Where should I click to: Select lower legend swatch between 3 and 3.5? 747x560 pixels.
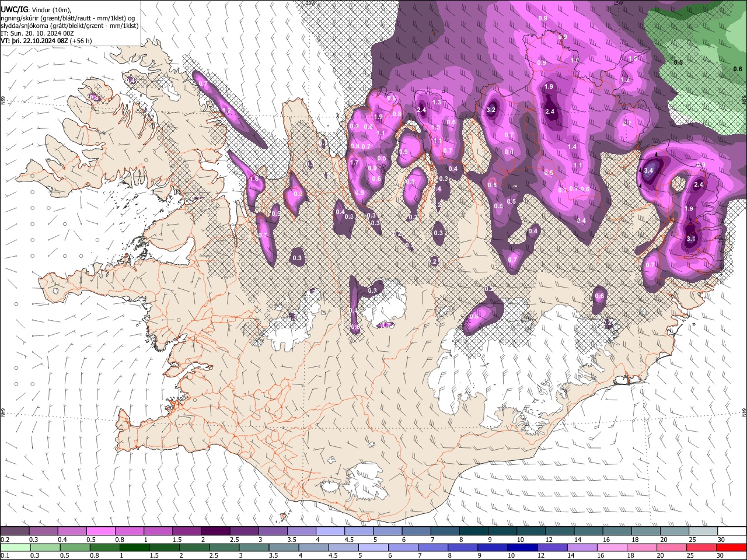tap(255, 547)
